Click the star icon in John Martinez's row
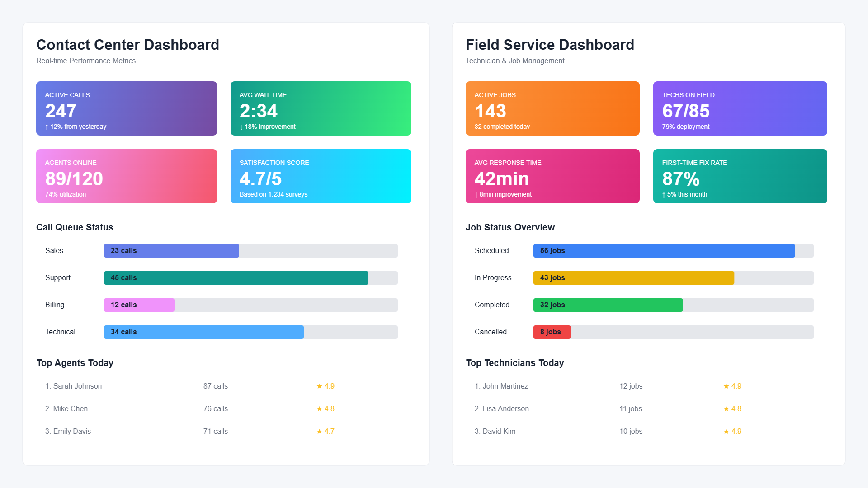 [726, 386]
